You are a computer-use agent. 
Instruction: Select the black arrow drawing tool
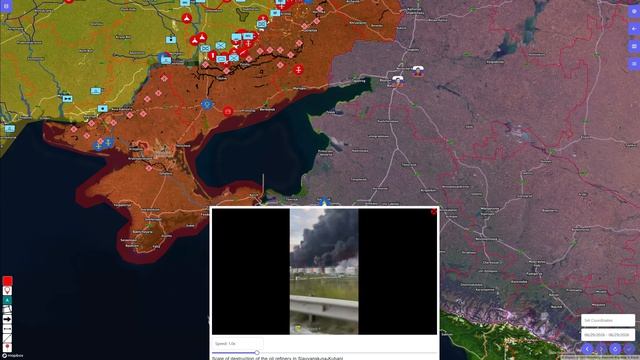[x=7, y=319]
